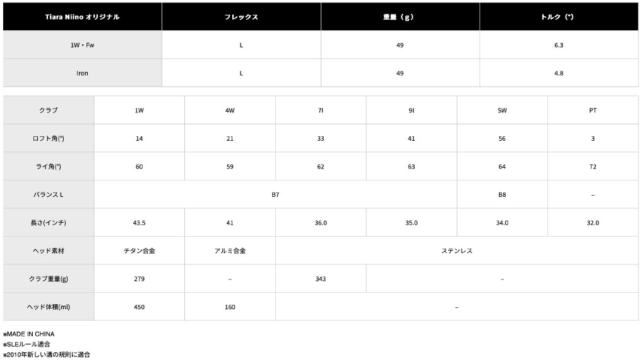Select the チタン合金 head material cell
Screen dimensions: 644x361
[x=139, y=251]
